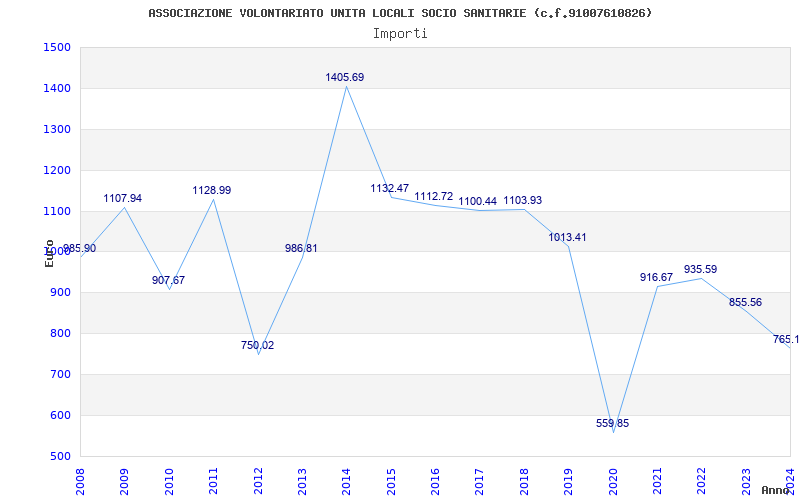
Task: Click the 2017 x-axis year label
Action: click(x=480, y=482)
